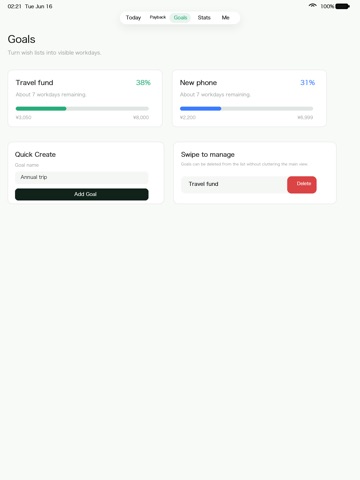Open the Travel fund goal card title

34,83
